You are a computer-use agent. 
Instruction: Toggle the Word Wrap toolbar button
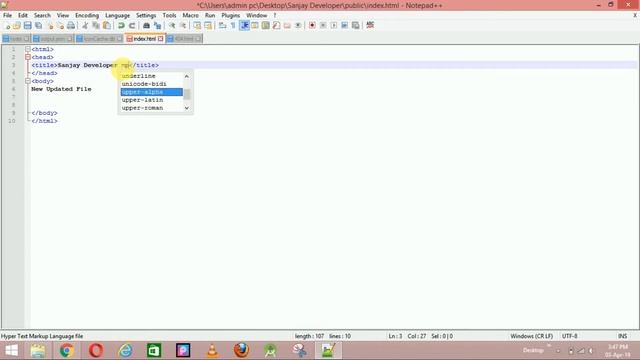click(222, 26)
